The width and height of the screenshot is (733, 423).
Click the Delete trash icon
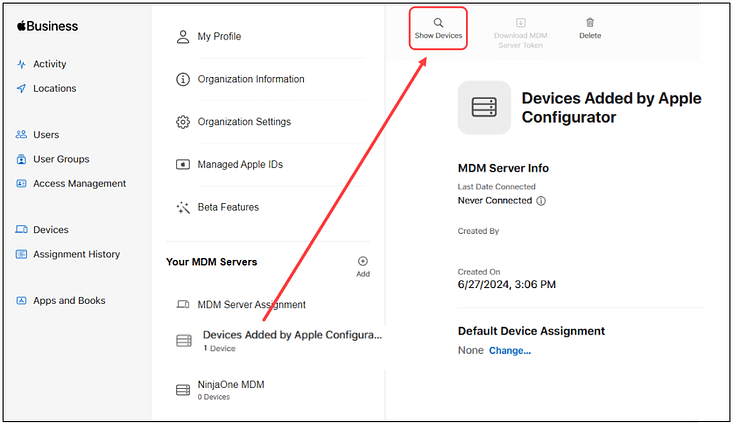590,22
